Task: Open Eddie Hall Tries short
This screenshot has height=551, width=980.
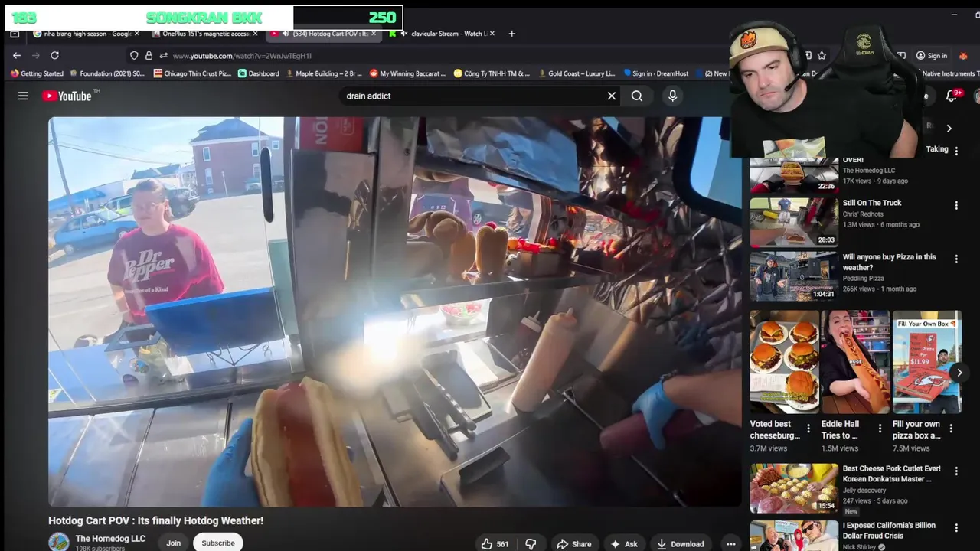Action: point(855,361)
